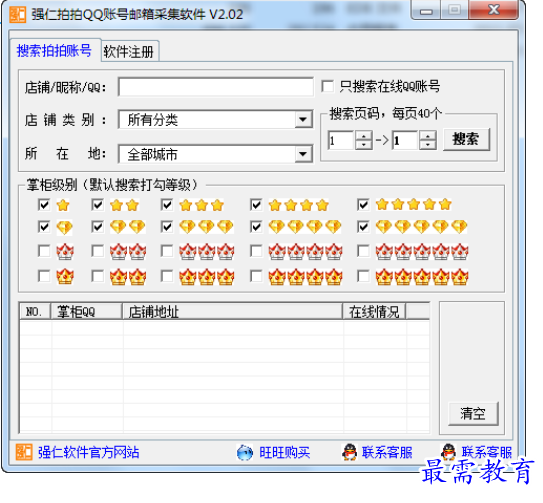Click the 搜索 search button
The image size is (543, 503).
coord(466,139)
